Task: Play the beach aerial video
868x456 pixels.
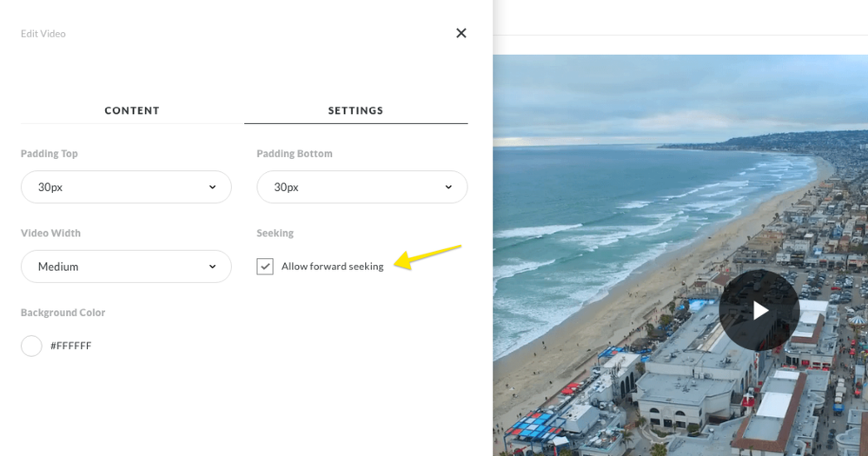Action: 759,310
